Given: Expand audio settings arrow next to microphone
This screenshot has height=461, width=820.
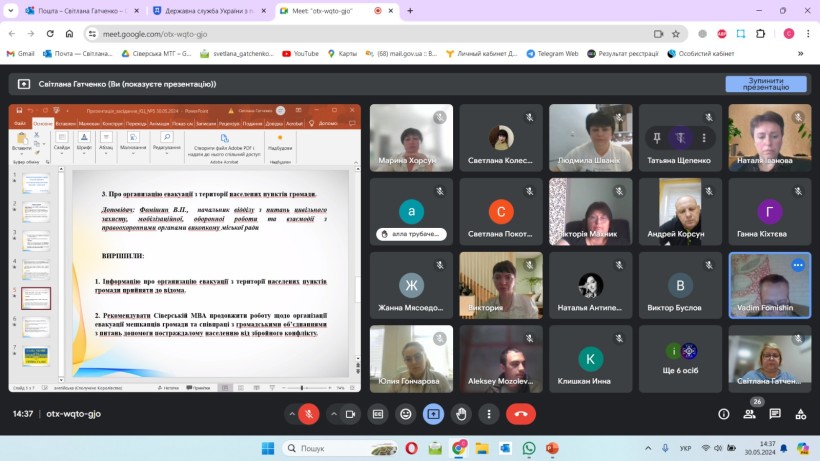Looking at the screenshot, I should 291,414.
